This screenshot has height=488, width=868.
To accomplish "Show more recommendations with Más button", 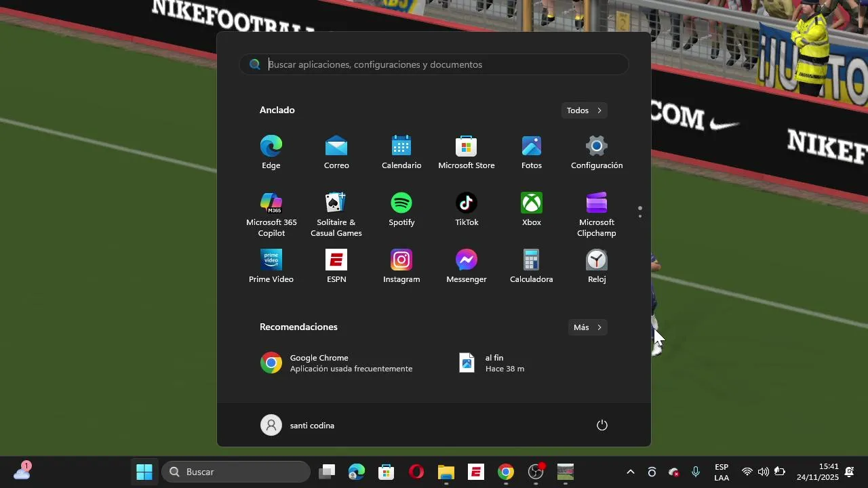I will pyautogui.click(x=587, y=327).
